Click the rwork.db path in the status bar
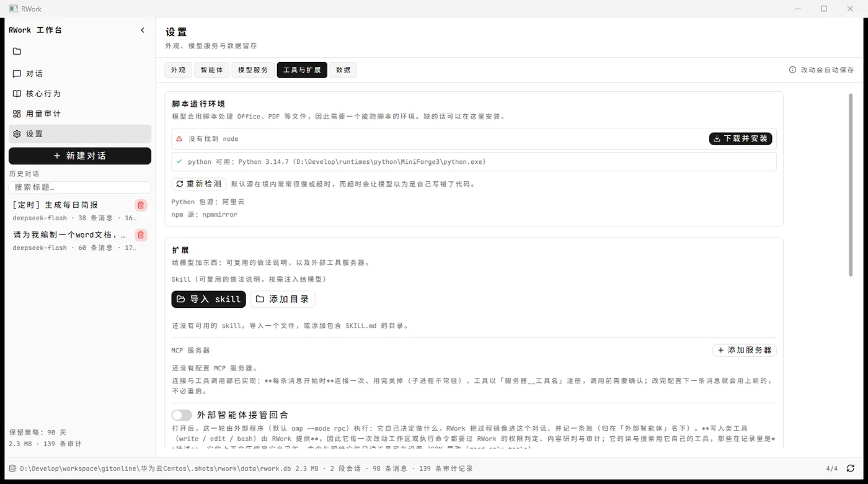The image size is (868, 484). 155,468
